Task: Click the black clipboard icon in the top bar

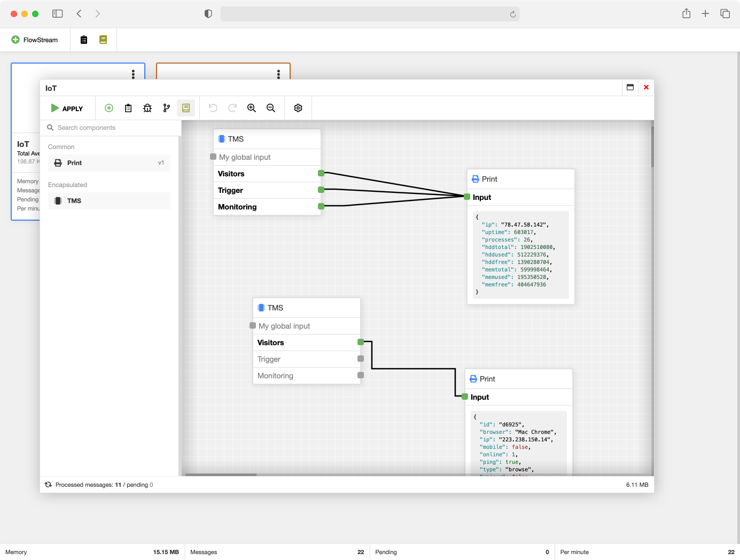Action: pos(84,40)
